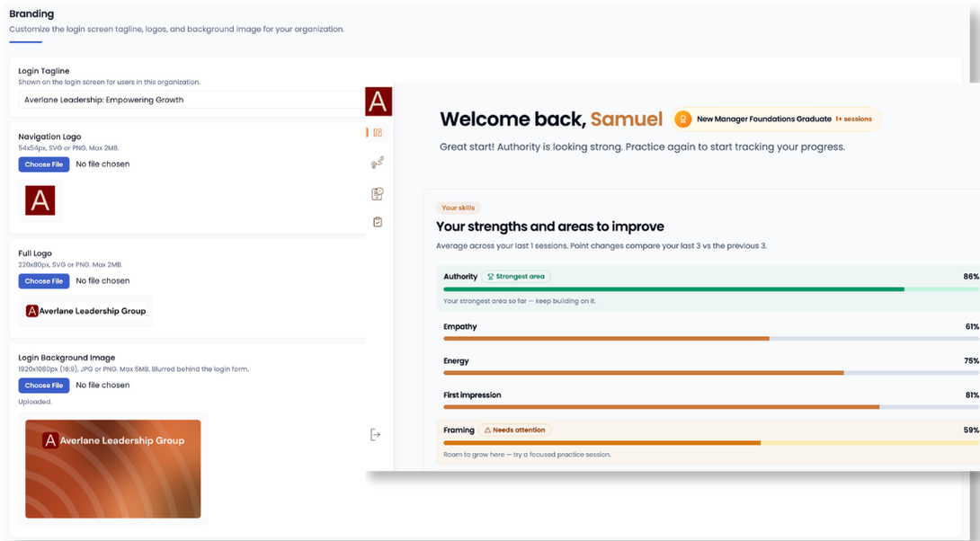Choose a file for Login Background Image
This screenshot has width=980, height=541.
(44, 386)
